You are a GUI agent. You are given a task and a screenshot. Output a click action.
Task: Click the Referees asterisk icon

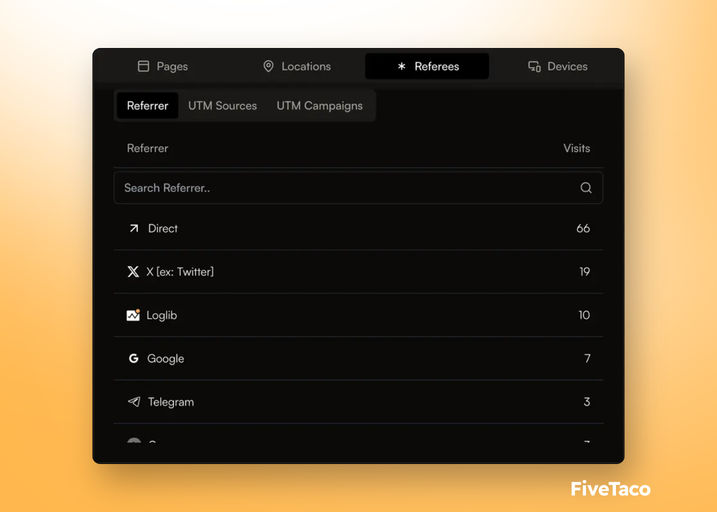tap(402, 66)
